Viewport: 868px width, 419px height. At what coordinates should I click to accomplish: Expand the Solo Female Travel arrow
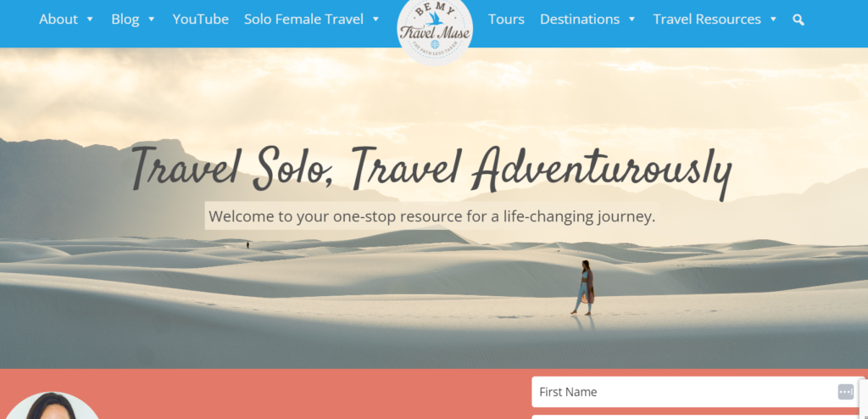[376, 20]
